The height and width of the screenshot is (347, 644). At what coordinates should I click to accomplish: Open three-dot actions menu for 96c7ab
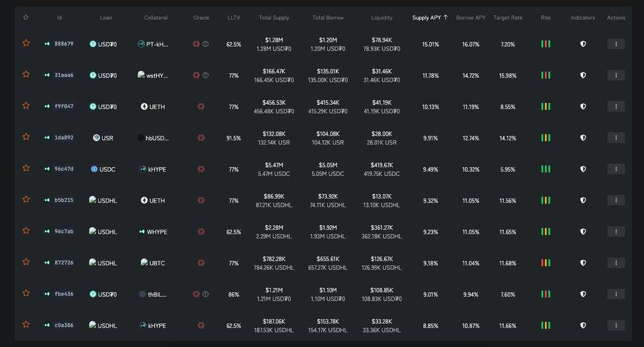point(615,232)
